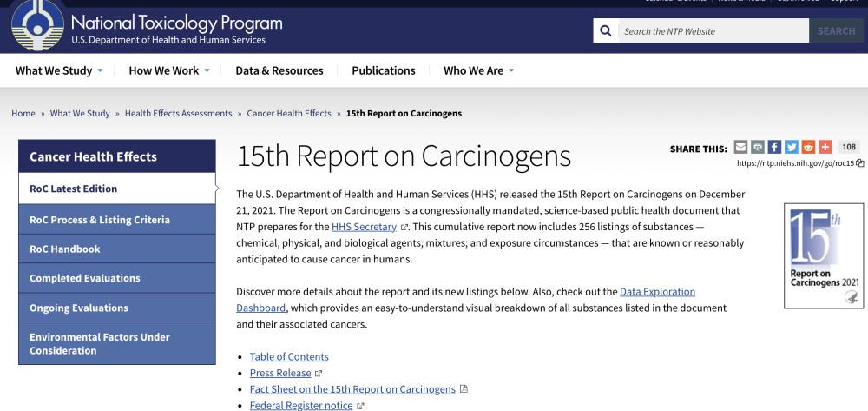Open more sharing options plus icon

825,147
